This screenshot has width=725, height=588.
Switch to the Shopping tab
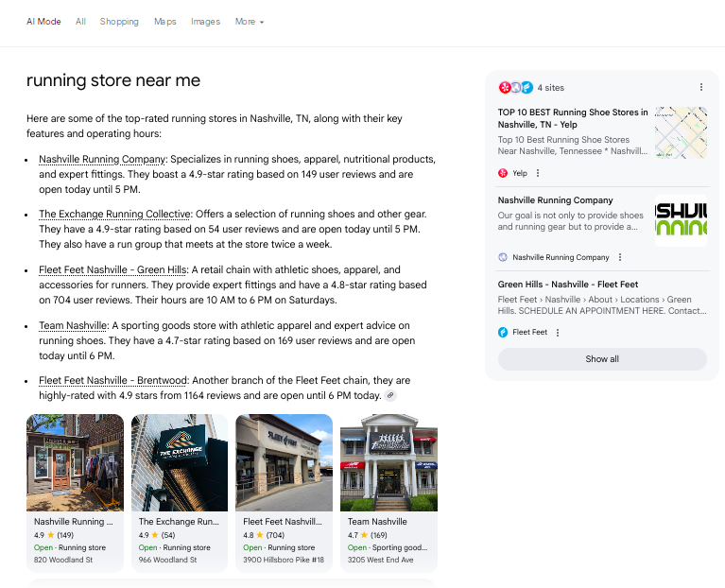tap(119, 22)
